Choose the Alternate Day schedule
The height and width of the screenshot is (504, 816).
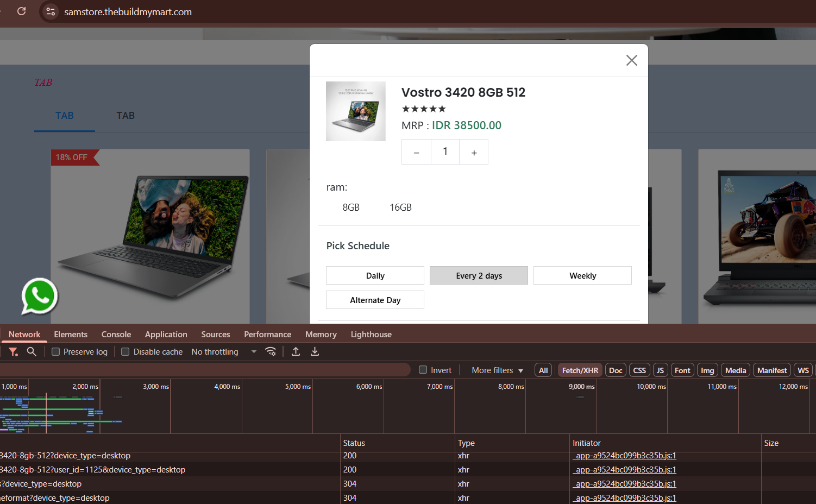pos(375,300)
